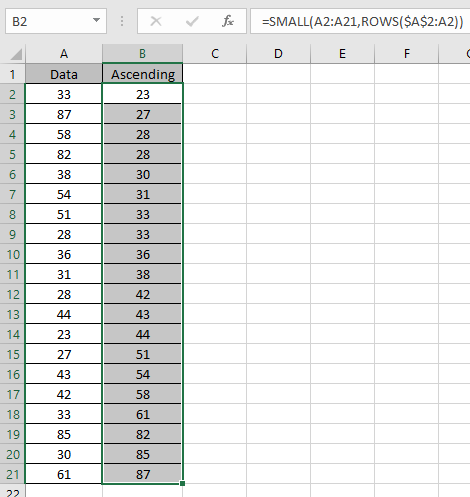
Task: Click the Ascending header cell B1
Action: click(x=143, y=74)
